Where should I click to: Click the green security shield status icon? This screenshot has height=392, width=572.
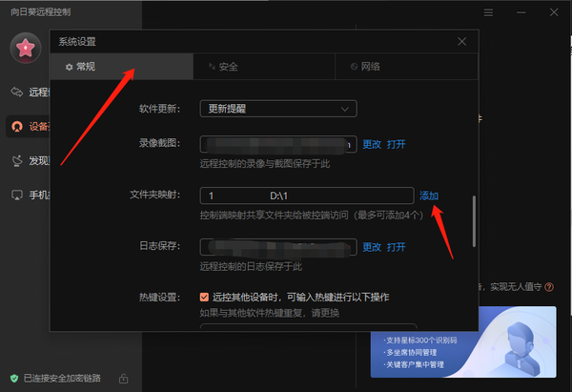[x=14, y=378]
